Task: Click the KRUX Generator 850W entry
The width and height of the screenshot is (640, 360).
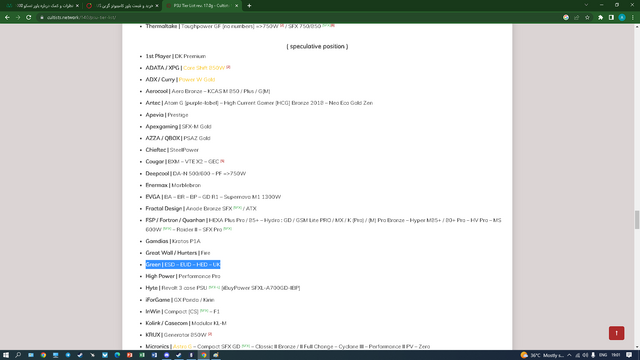Action: [x=179, y=335]
